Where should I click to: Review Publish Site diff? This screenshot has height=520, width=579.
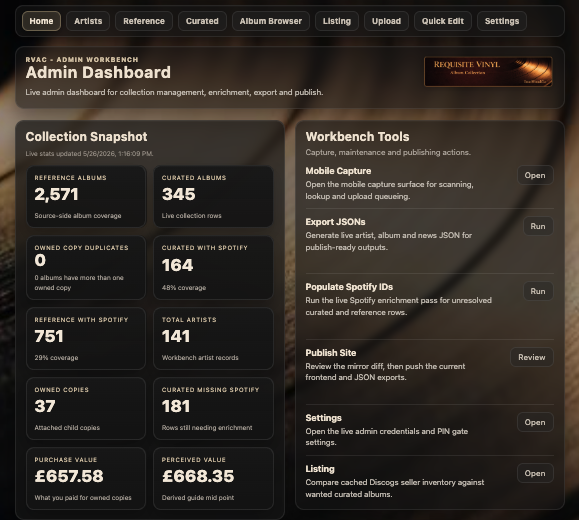(532, 357)
